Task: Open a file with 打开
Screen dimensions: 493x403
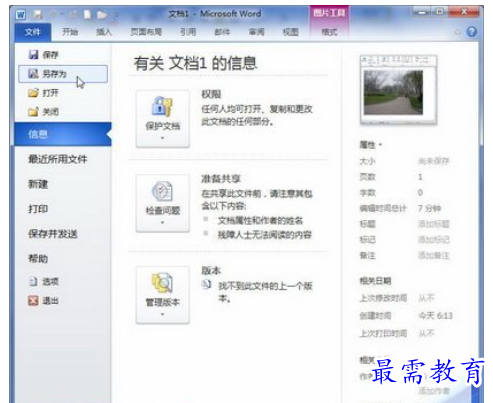Action: pyautogui.click(x=43, y=93)
